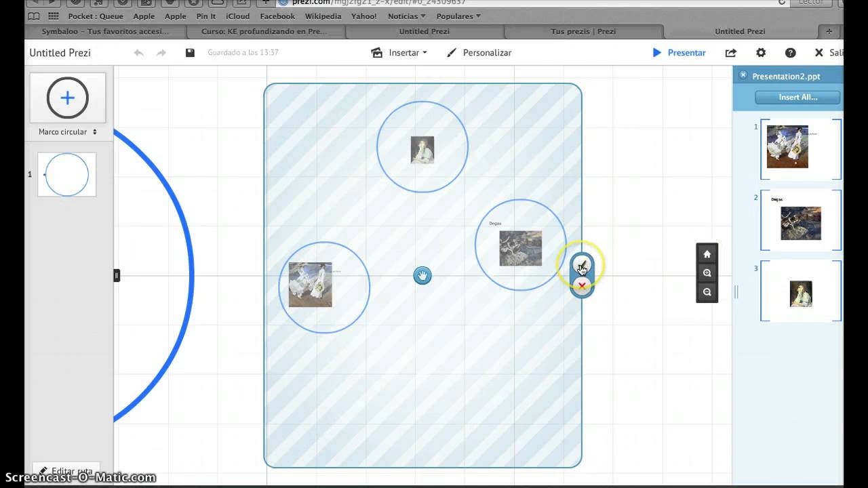Select slide 2 Degas thumbnail in import panel
This screenshot has width=868, height=488.
pos(801,220)
